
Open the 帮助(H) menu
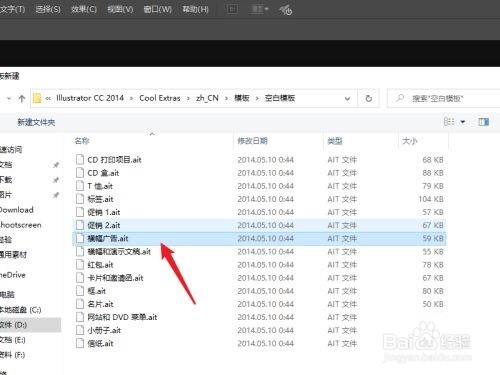[195, 9]
